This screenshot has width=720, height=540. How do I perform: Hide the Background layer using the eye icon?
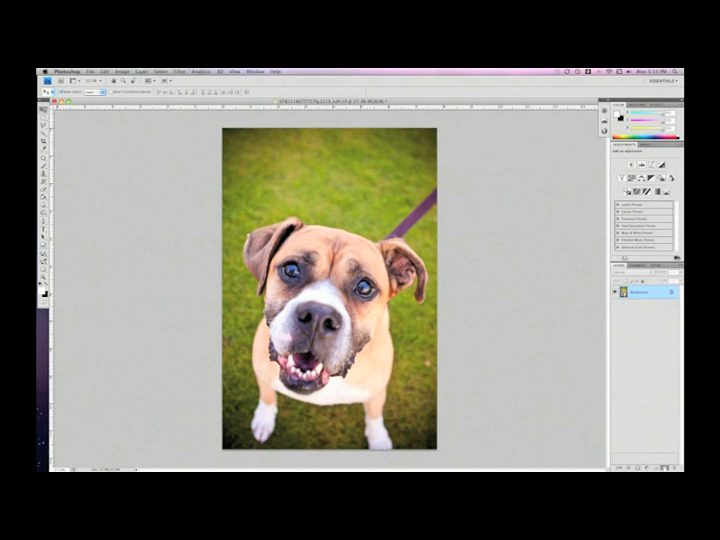[614, 292]
